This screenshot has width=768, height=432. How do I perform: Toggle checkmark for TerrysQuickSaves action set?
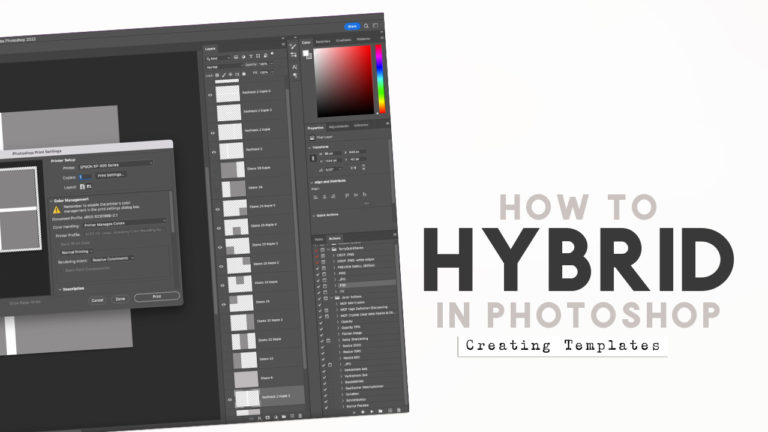[316, 250]
